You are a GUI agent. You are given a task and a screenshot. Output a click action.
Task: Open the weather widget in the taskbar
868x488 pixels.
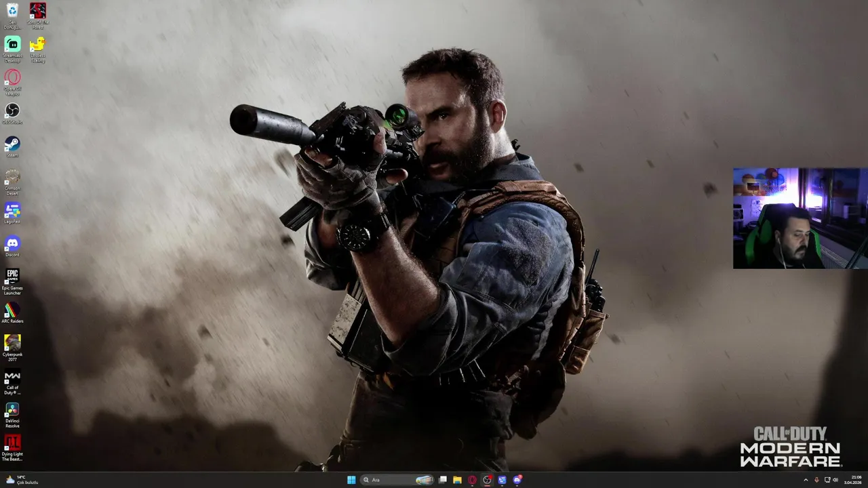(x=22, y=480)
